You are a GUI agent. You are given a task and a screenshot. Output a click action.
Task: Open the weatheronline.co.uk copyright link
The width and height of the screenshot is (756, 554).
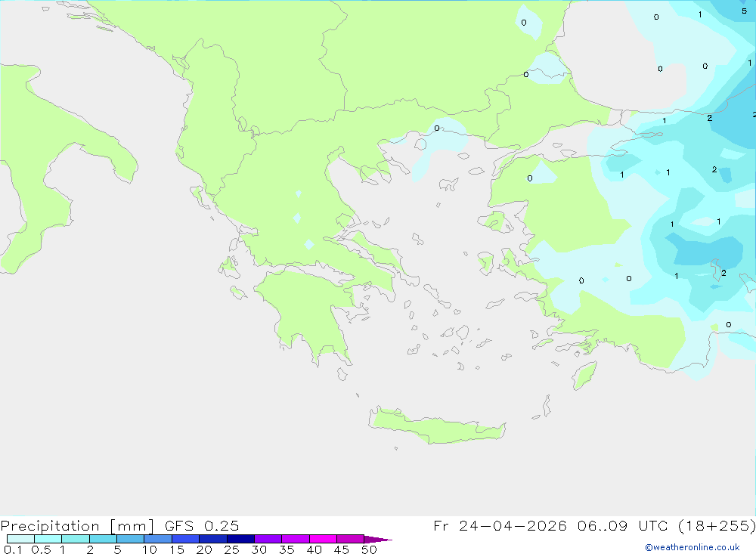click(692, 547)
